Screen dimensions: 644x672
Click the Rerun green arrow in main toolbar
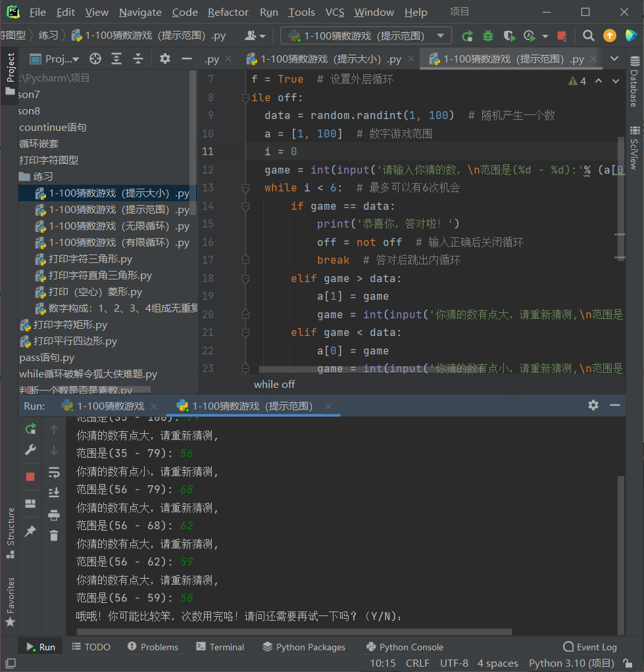467,36
